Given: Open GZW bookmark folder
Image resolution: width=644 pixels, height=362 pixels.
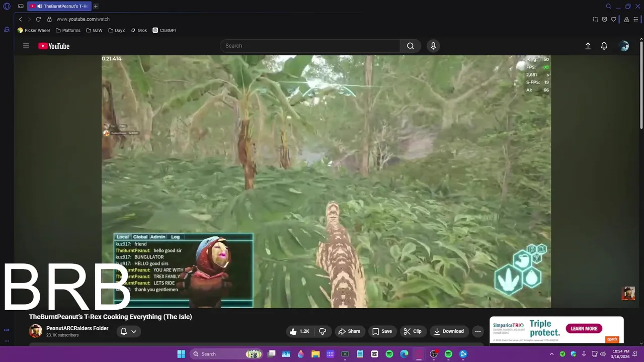Looking at the screenshot, I should pos(94,30).
